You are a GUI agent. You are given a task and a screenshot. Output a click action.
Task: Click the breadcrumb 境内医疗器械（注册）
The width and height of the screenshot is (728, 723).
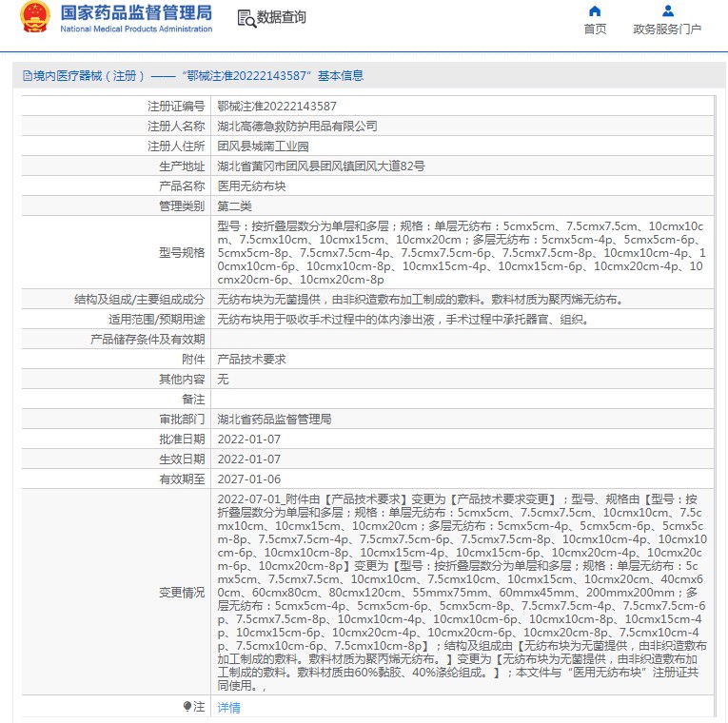pyautogui.click(x=89, y=76)
